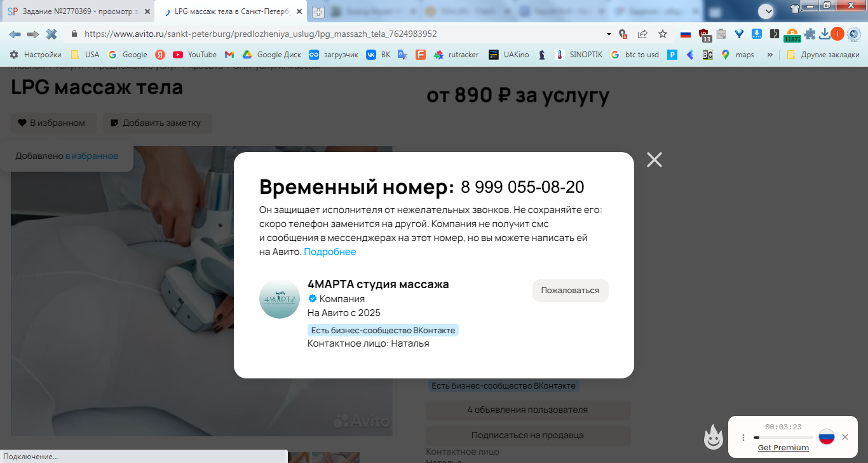Open the chess knight bookmark icon

coord(542,55)
